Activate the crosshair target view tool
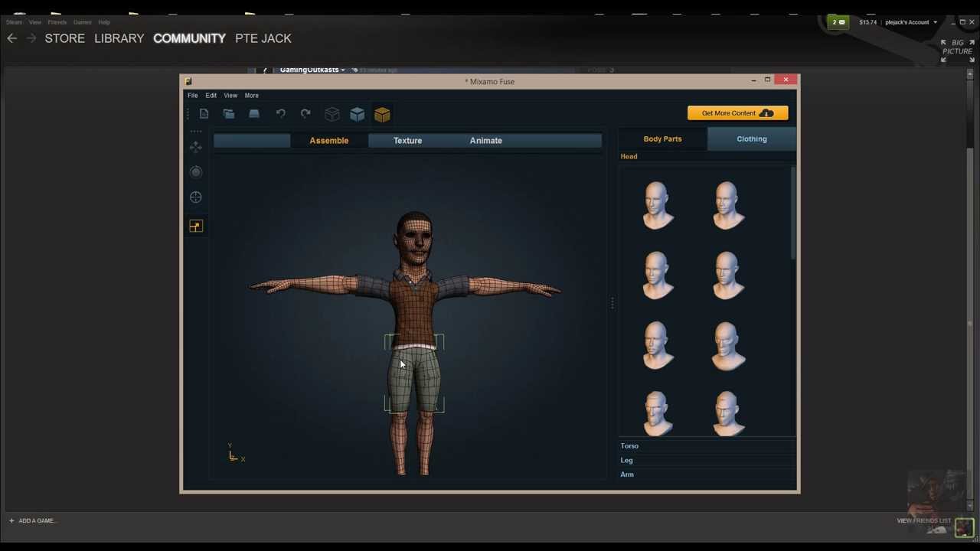Image resolution: width=980 pixels, height=551 pixels. click(196, 197)
